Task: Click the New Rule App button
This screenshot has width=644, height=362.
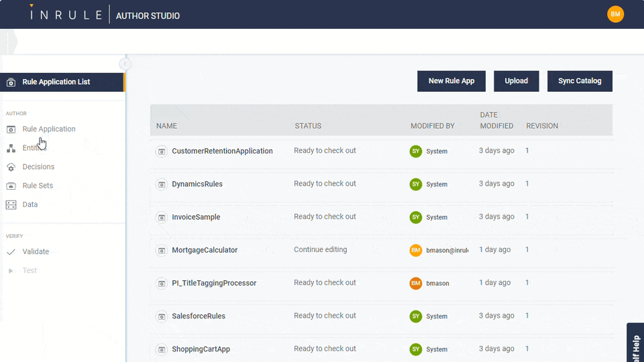Action: [x=451, y=81]
